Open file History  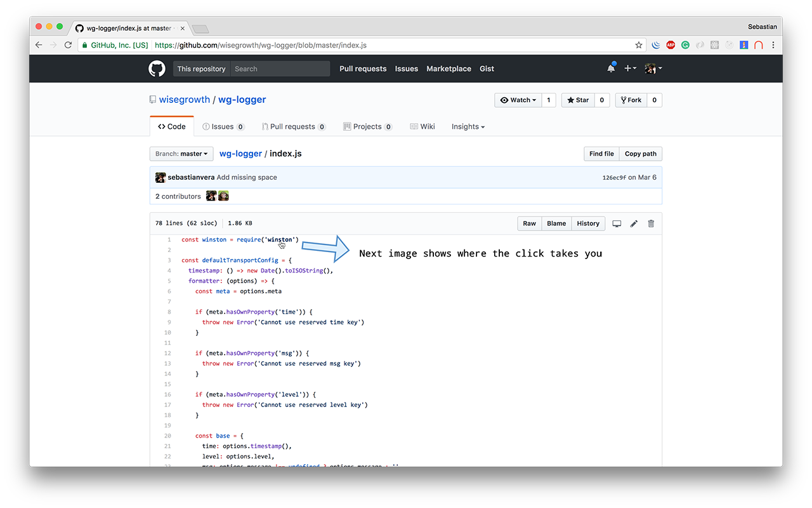[588, 224]
